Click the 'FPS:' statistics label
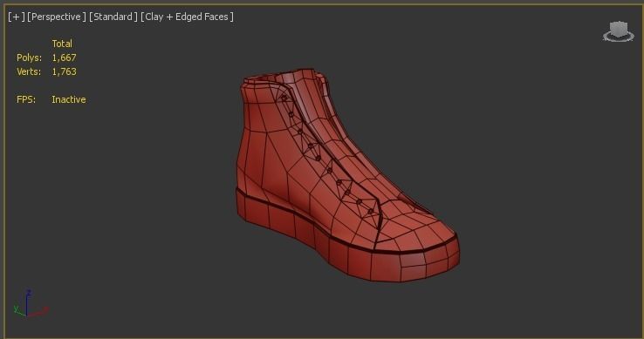This screenshot has height=339, width=644. point(26,99)
